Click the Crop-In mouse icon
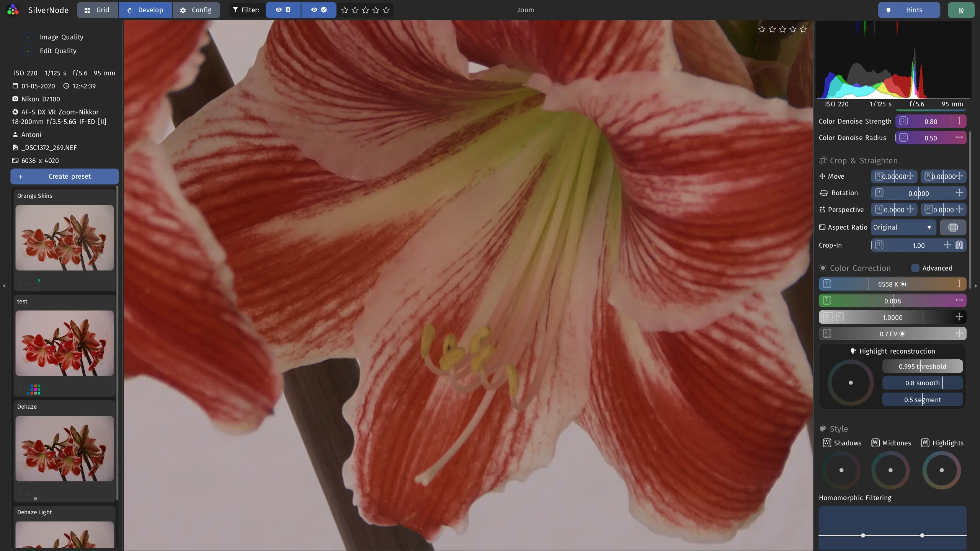This screenshot has width=980, height=551. click(x=959, y=245)
